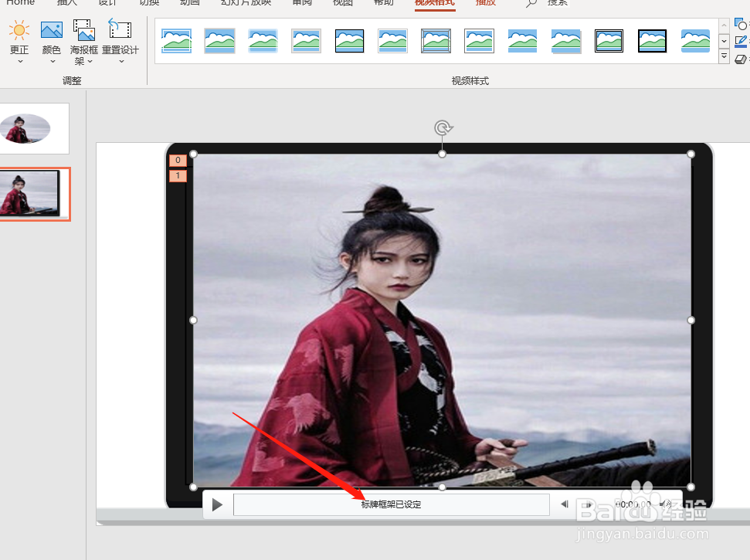The width and height of the screenshot is (750, 560).
Task: Apply the thirteenth video style thumbnail
Action: 695,41
